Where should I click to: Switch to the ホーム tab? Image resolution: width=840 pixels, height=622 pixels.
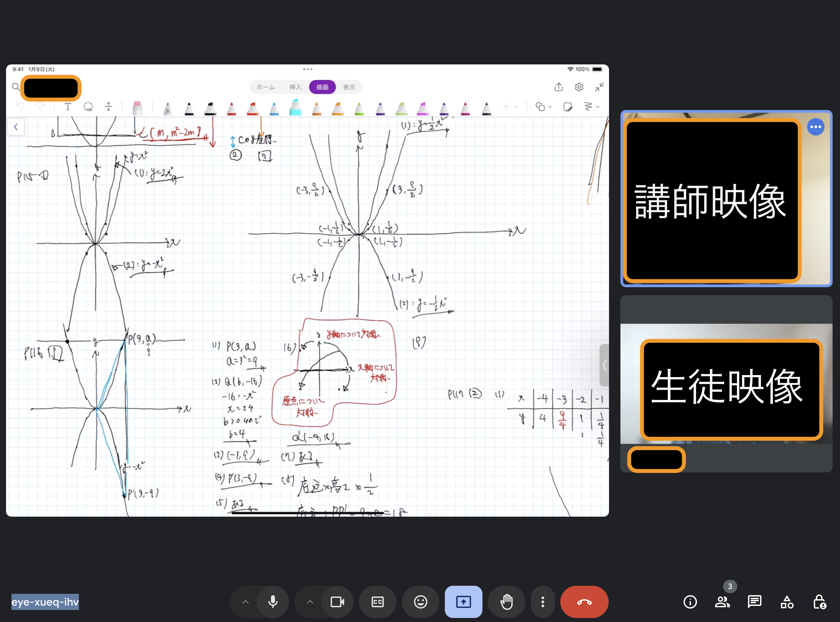(266, 87)
